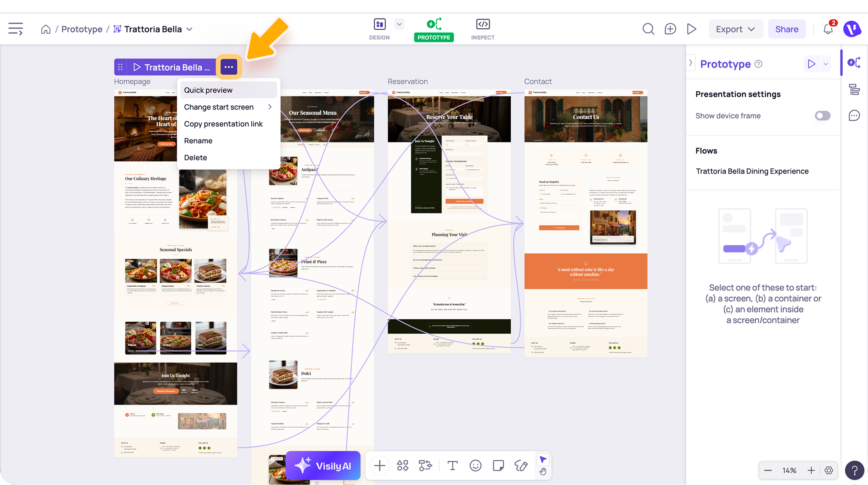Select the sticky note tool
868x485 pixels.
498,466
